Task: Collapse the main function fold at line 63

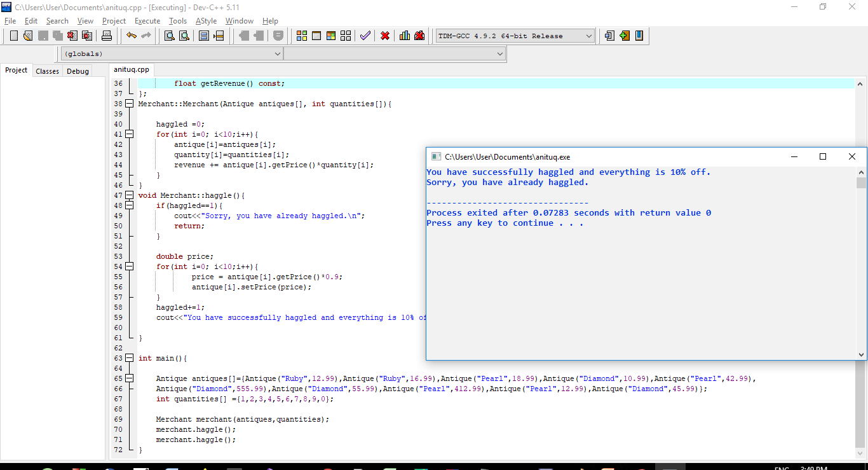Action: (130, 358)
